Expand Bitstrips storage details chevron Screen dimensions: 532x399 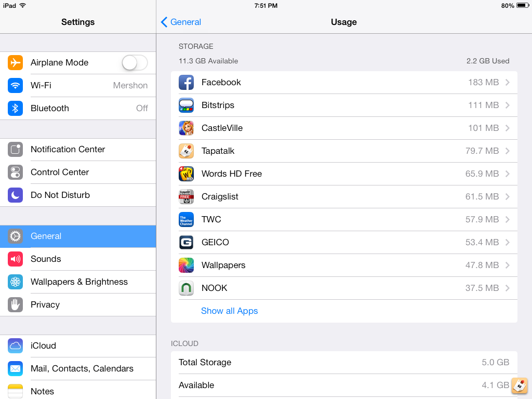(508, 105)
